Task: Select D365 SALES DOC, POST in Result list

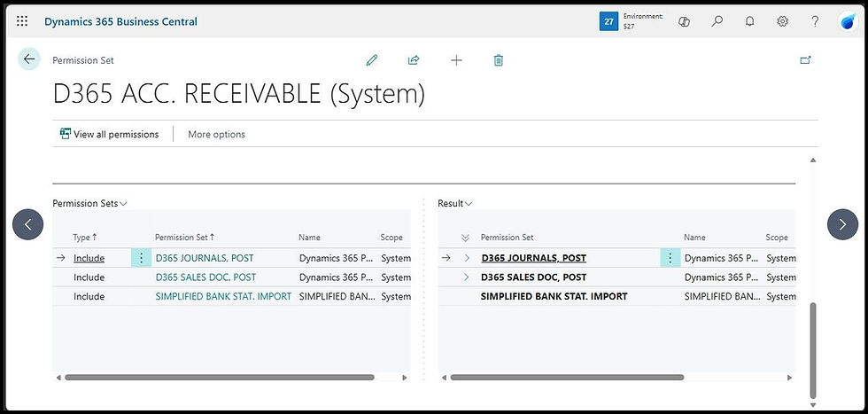Action: point(533,277)
